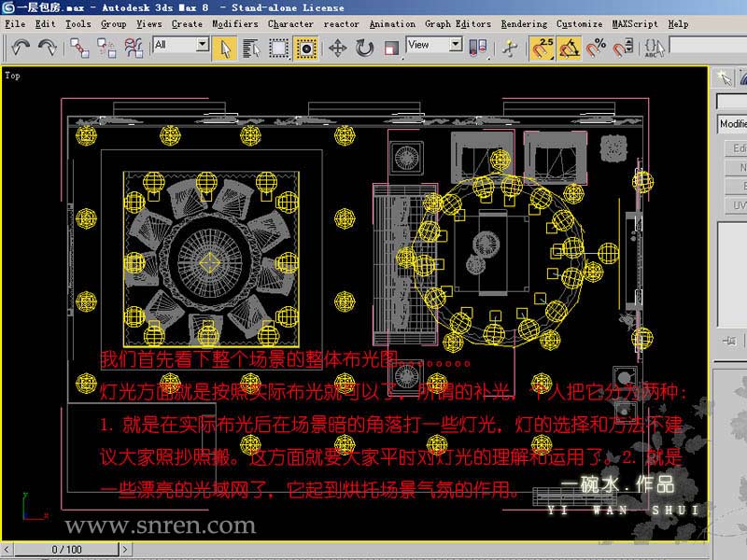Choose the Unlink Selection tool
Image resolution: width=747 pixels, height=560 pixels.
coord(106,48)
